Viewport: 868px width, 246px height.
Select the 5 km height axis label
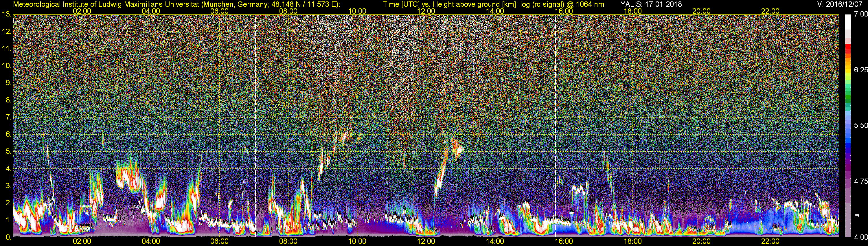tap(8, 152)
